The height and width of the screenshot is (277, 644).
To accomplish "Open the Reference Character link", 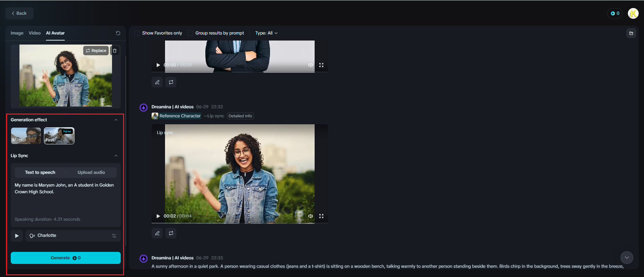I will (180, 116).
